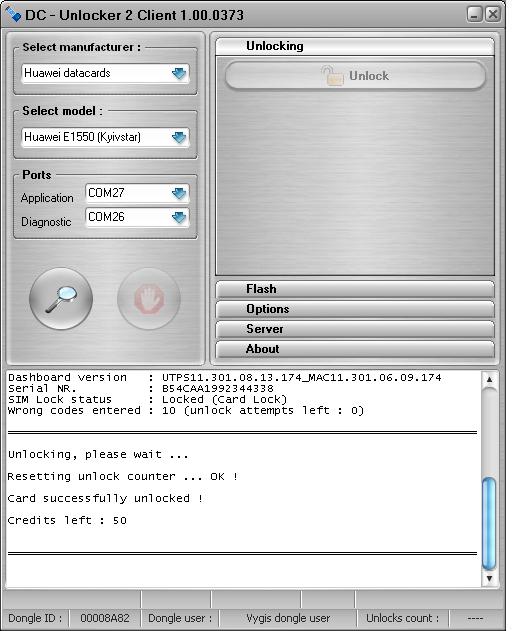Click the Huawei datacards manufacturer field
This screenshot has width=512, height=631.
[105, 73]
